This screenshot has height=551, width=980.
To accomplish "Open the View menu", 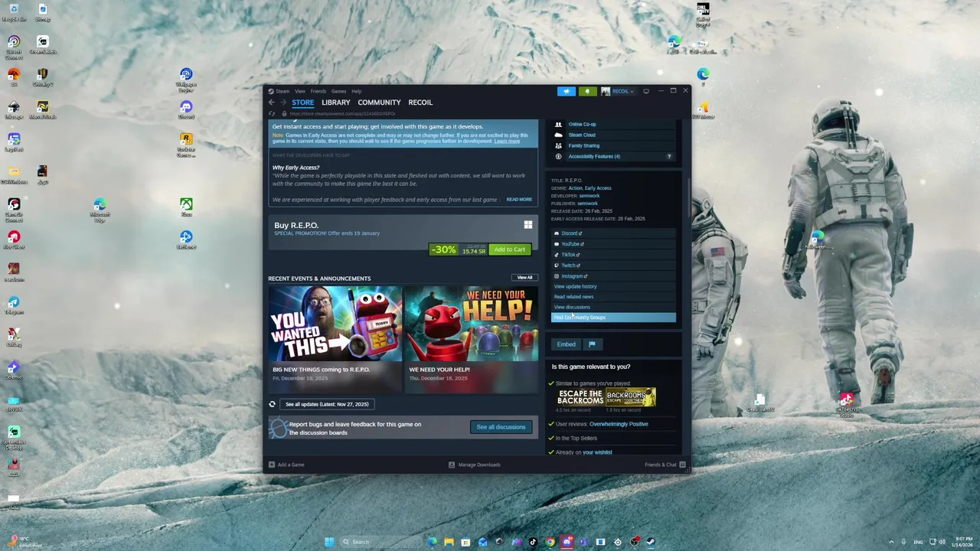I will (300, 91).
